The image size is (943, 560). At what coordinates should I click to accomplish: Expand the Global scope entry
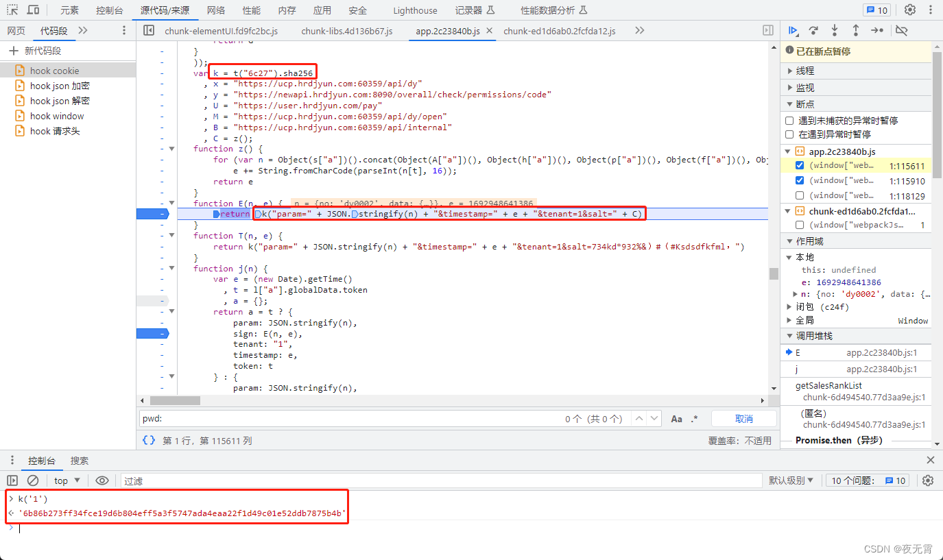pos(790,321)
